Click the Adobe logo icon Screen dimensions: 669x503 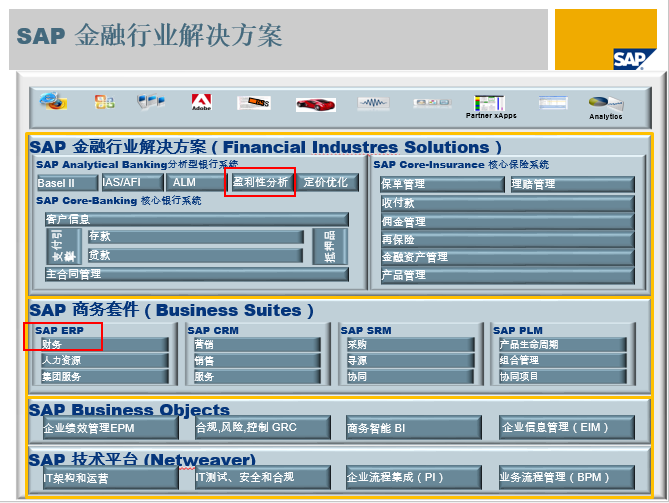[201, 102]
